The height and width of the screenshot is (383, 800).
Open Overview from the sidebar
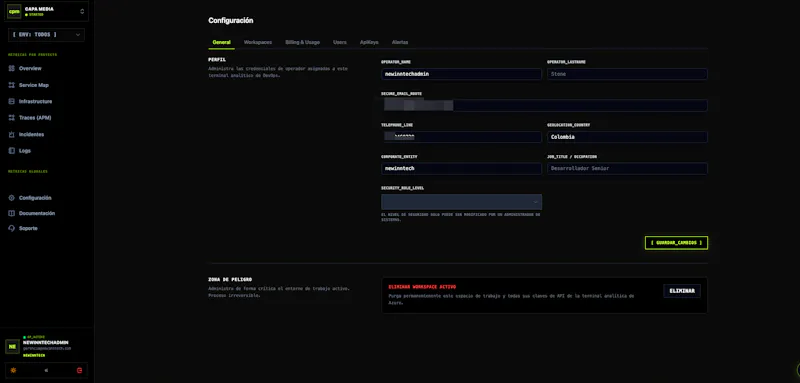[x=30, y=68]
